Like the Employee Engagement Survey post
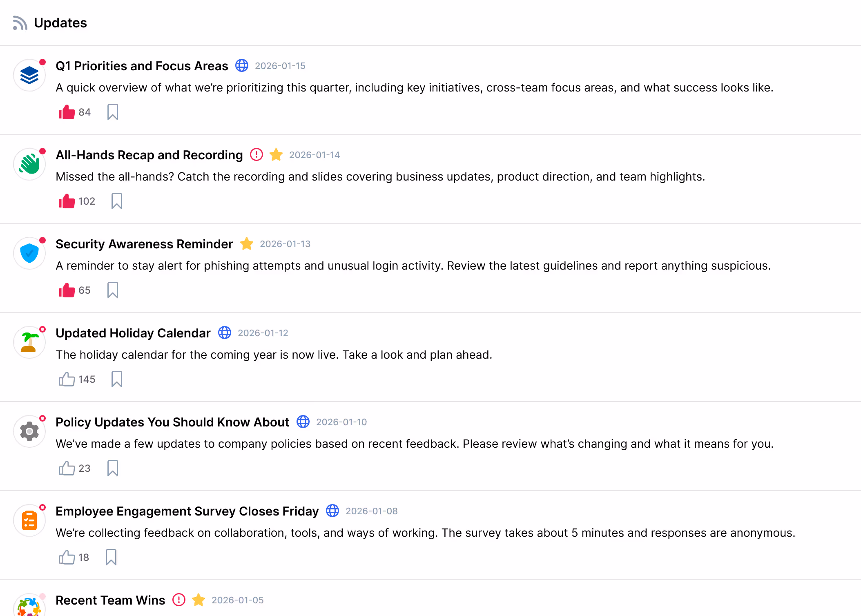Image resolution: width=861 pixels, height=616 pixels. pyautogui.click(x=66, y=557)
